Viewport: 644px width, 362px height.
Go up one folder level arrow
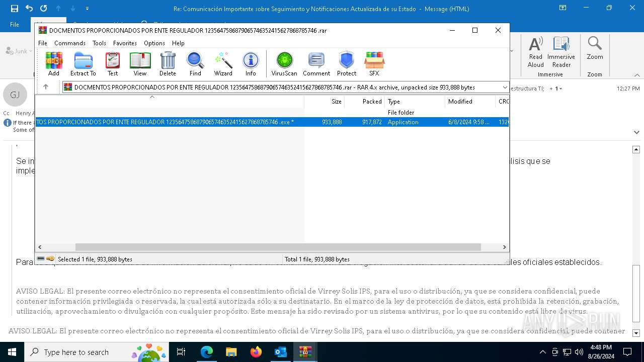pos(46,87)
